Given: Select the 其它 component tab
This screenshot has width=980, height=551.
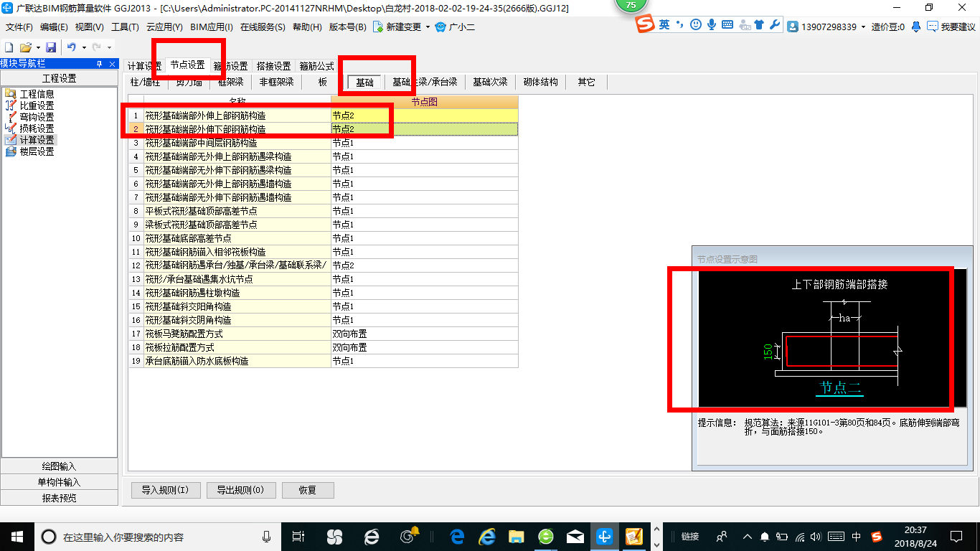Looking at the screenshot, I should click(586, 82).
